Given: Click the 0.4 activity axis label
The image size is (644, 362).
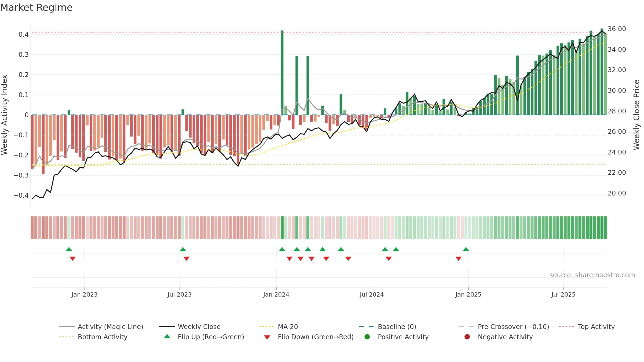Looking at the screenshot, I should pyautogui.click(x=24, y=34).
